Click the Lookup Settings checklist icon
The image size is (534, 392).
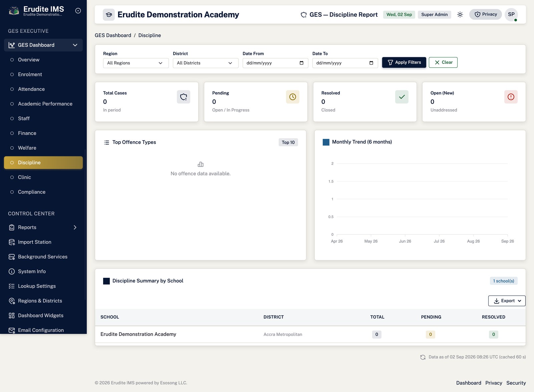12,286
